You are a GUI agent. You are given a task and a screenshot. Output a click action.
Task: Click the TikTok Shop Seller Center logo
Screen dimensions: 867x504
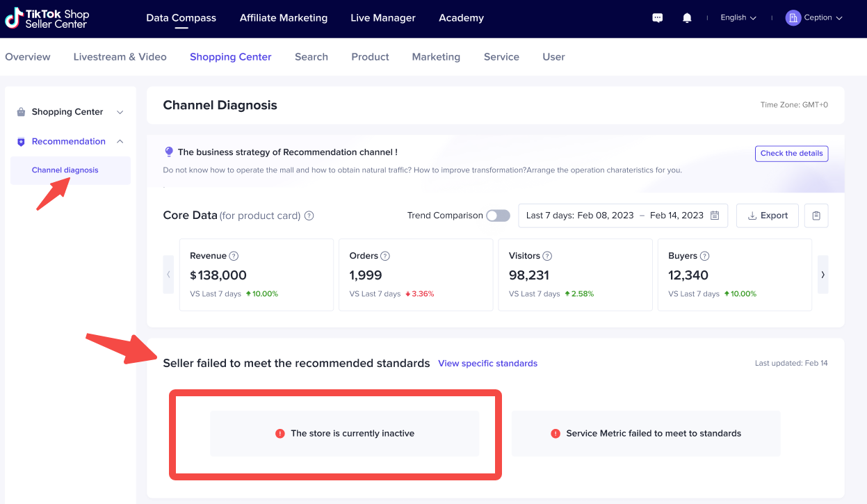click(x=47, y=19)
